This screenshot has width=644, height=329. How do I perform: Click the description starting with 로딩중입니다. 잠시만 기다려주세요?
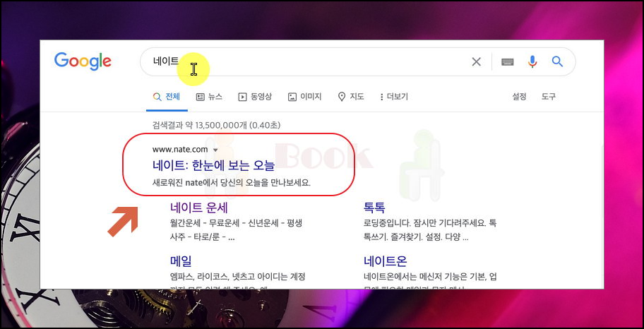pos(430,230)
